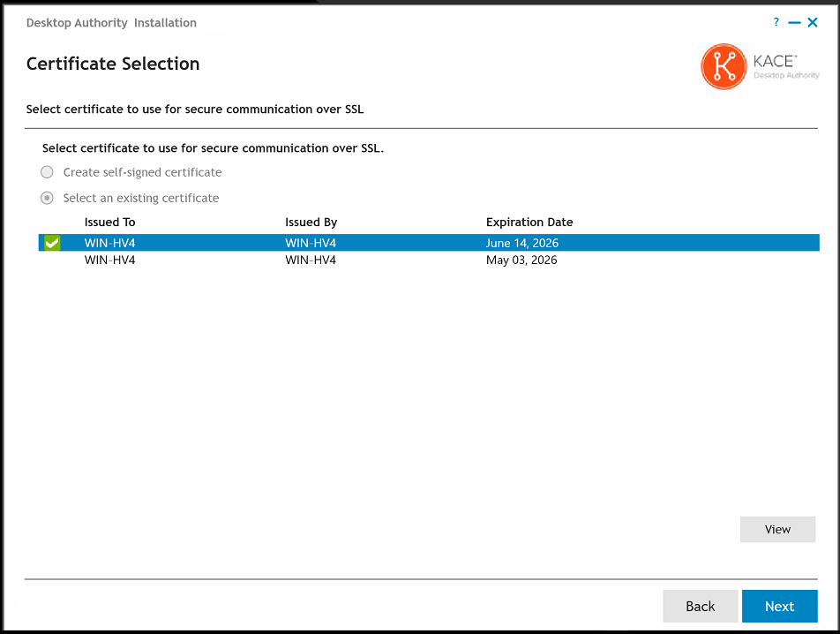Close the Desktop Authority installer
The width and height of the screenshot is (840, 634).
point(813,23)
